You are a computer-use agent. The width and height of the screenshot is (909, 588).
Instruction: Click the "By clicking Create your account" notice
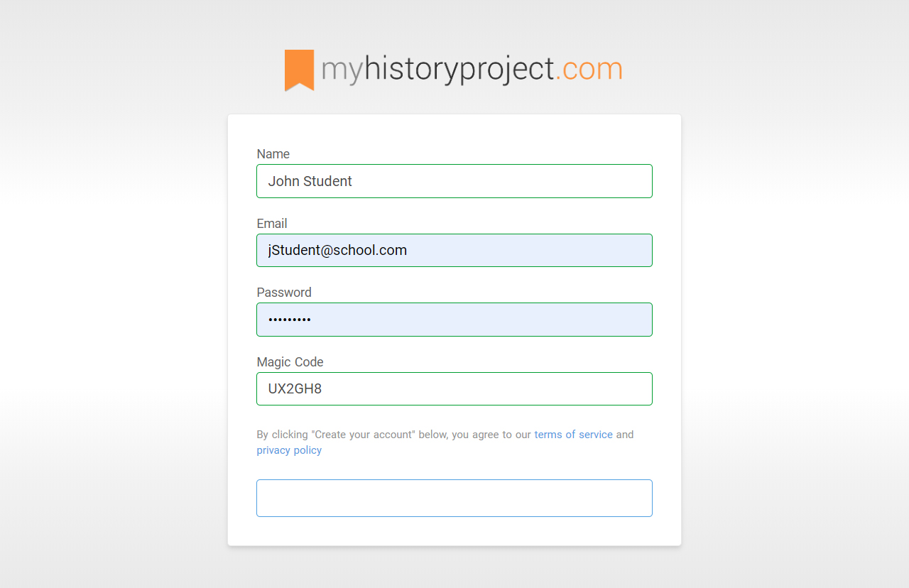point(445,442)
